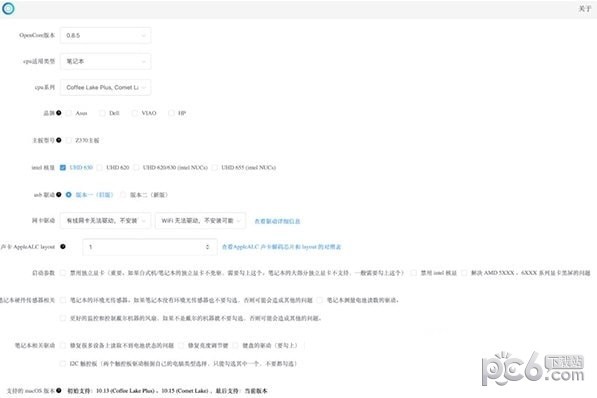Check the Asus brand checkbox
The image size is (597, 398).
pos(69,113)
